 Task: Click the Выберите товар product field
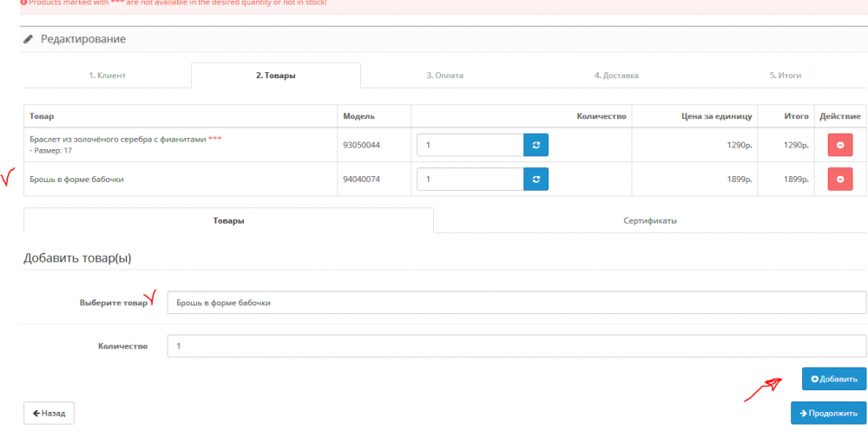point(516,303)
